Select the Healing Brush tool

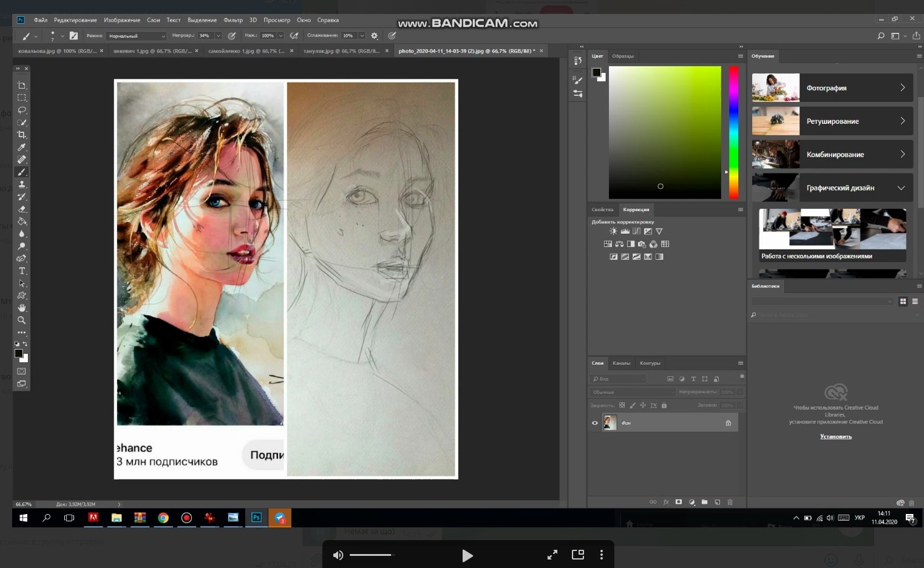[x=22, y=160]
